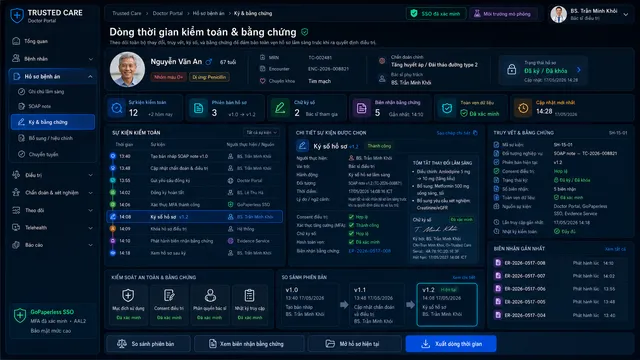Select the 14:08 Ký số hồ sơ row
This screenshot has width=640, height=360.
195,217
